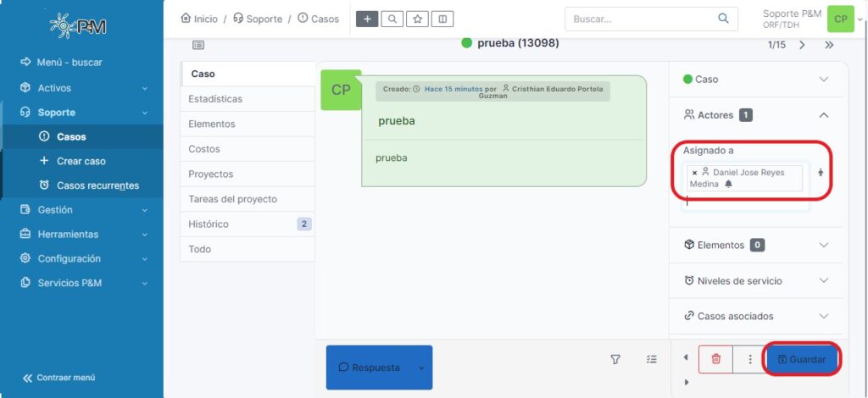Click the split view icon in toolbar

click(x=442, y=19)
